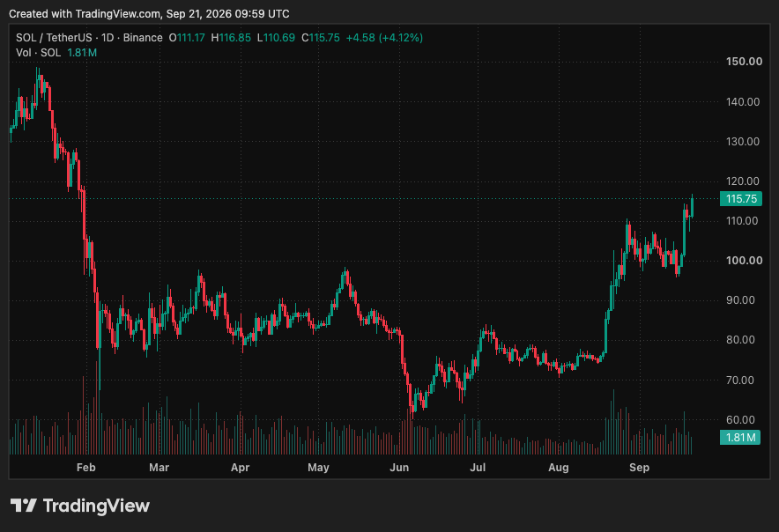
Task: Click the 80.00 price axis label
Action: point(741,340)
